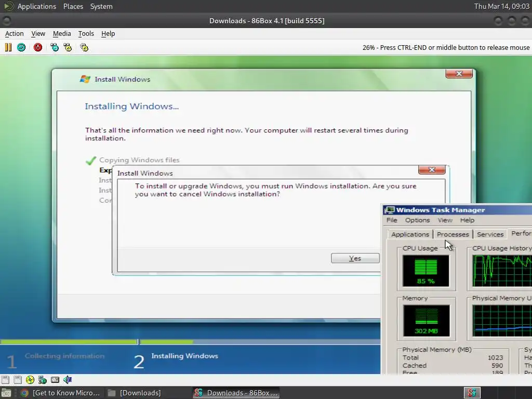The width and height of the screenshot is (532, 399).
Task: Click the show desktop icon in panel
Action: coord(6,393)
